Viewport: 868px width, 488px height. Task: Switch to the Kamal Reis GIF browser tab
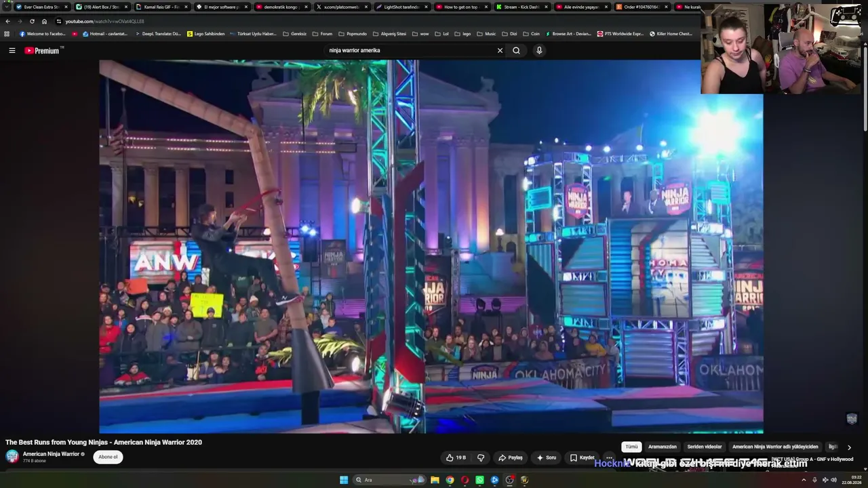pyautogui.click(x=161, y=7)
